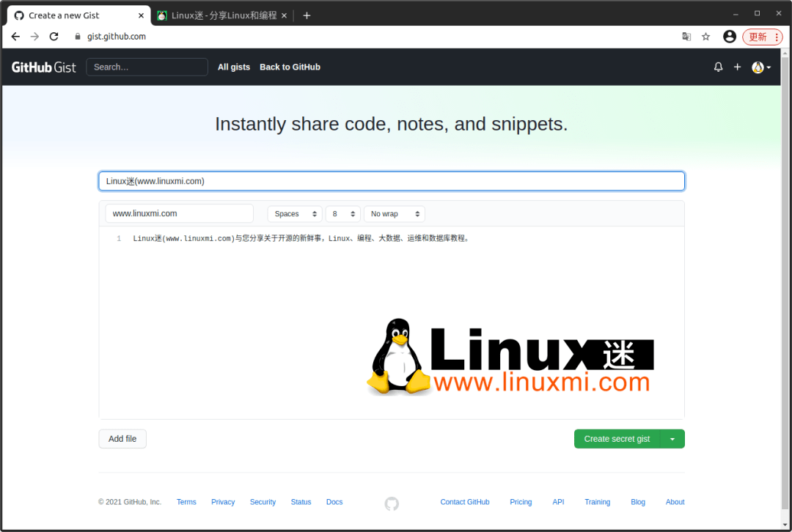Image resolution: width=792 pixels, height=532 pixels.
Task: Select the All gists menu item
Action: click(x=234, y=67)
